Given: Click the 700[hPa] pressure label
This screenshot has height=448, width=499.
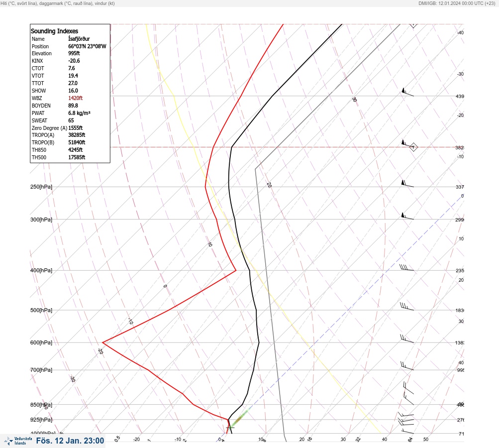Looking at the screenshot, I should pos(41,370).
